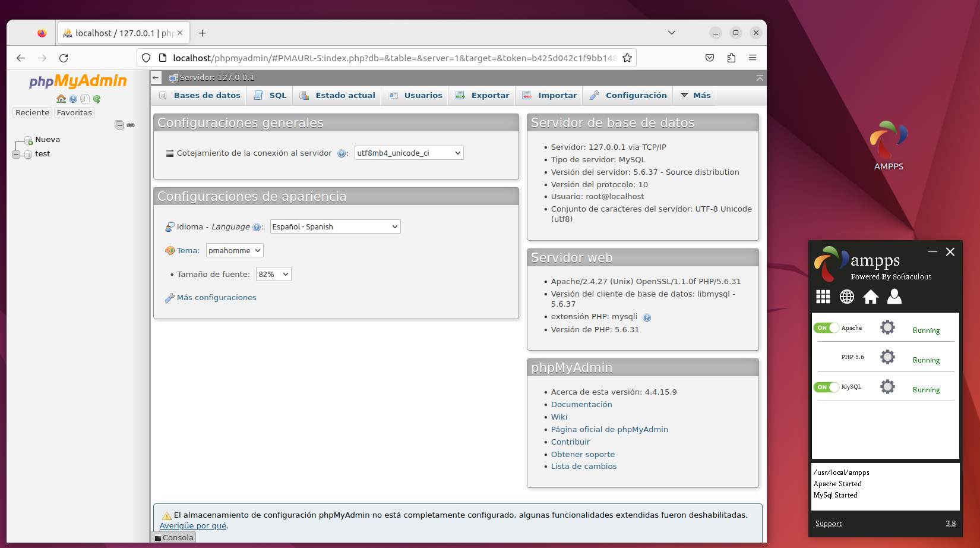Open the Obtener soporte link
This screenshot has height=548, width=980.
(583, 454)
